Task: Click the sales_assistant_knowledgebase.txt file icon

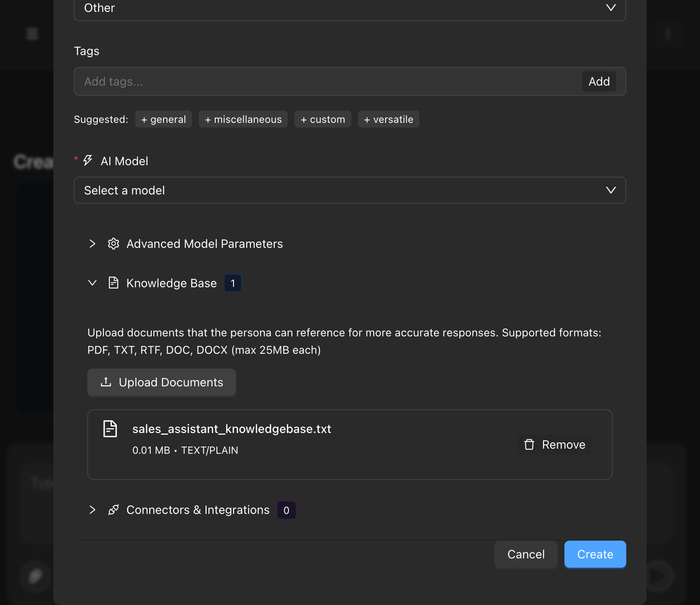Action: (x=110, y=429)
